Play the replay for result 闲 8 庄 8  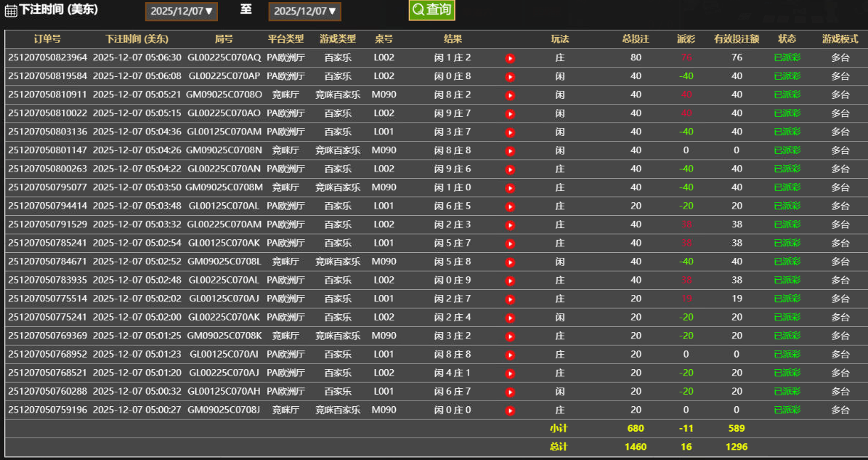click(511, 150)
